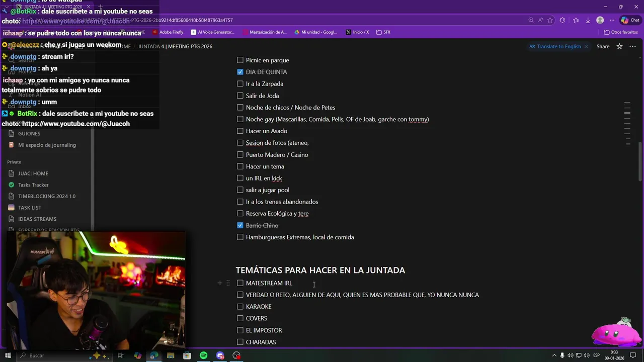Click the text Ir a los trenes abandonados
The width and height of the screenshot is (644, 362).
[x=282, y=202]
